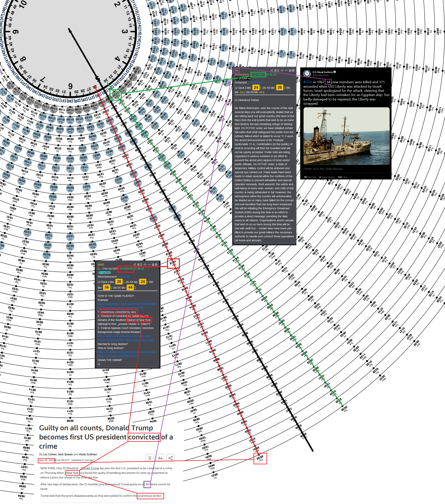Screen dimensions: 445x504
Task: Click the four-way move icon on post 34
Action: click(282, 70)
